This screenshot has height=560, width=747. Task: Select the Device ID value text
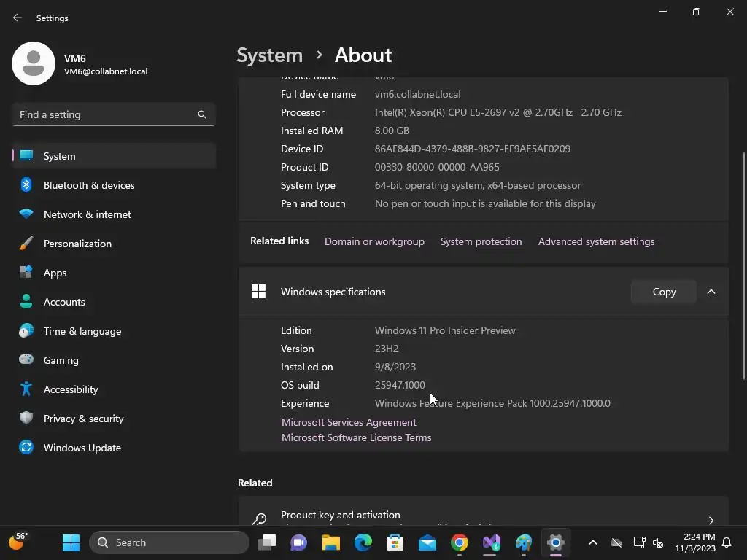(x=473, y=149)
